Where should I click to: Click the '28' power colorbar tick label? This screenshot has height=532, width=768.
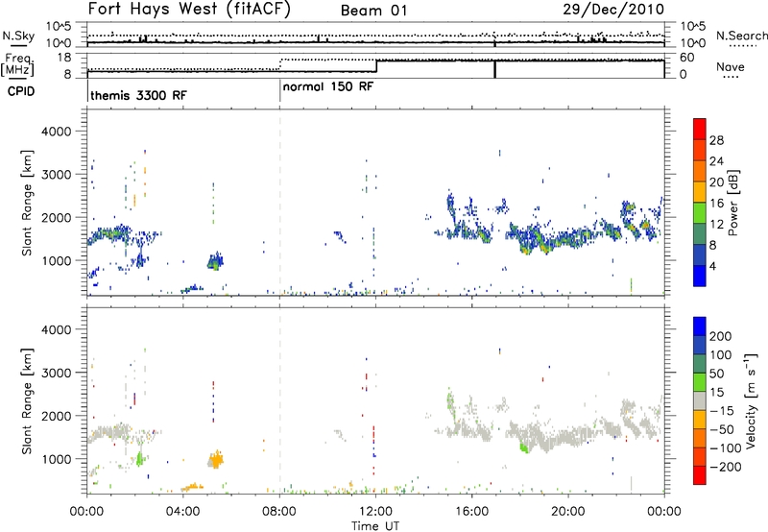pos(716,140)
